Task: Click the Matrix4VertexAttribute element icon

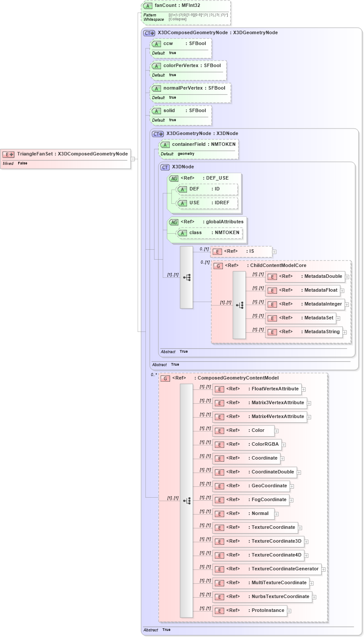Action: click(219, 417)
